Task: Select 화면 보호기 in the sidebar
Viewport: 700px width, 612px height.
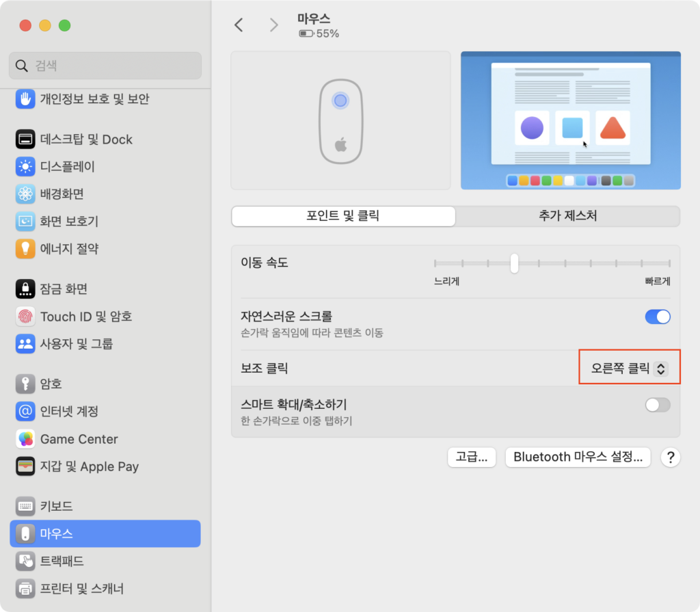Action: [x=105, y=221]
